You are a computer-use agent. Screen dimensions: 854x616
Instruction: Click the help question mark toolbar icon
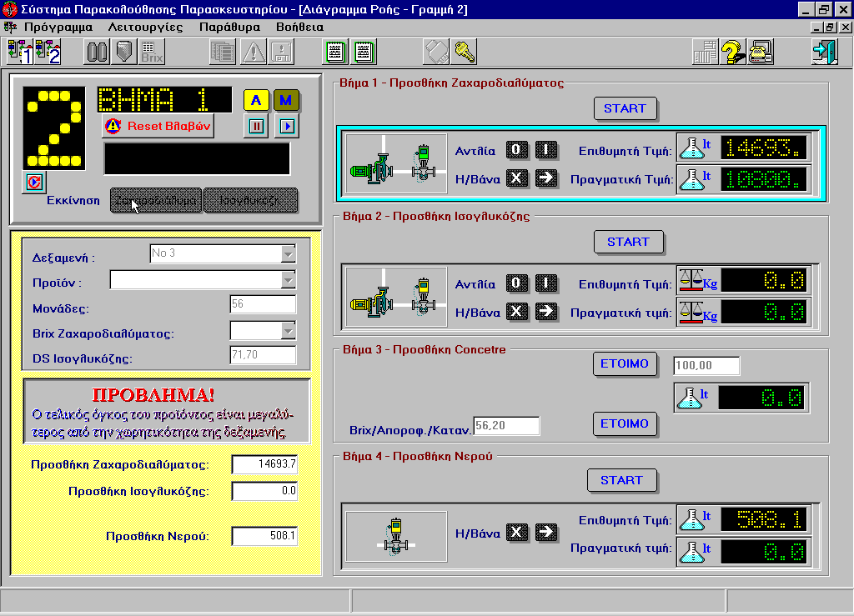(732, 52)
